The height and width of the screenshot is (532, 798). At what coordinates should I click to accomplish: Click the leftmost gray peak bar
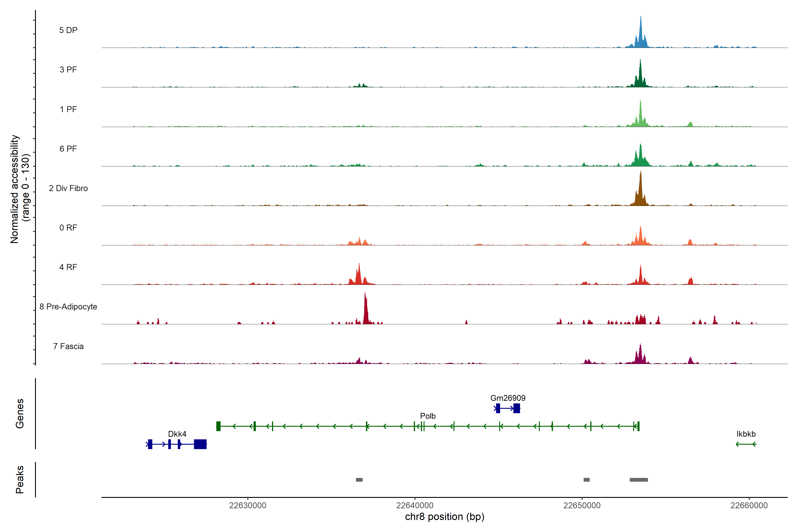point(359,480)
